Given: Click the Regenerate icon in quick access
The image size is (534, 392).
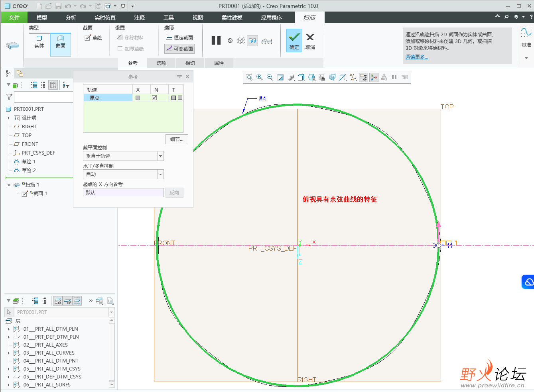Looking at the screenshot, I should 98,6.
